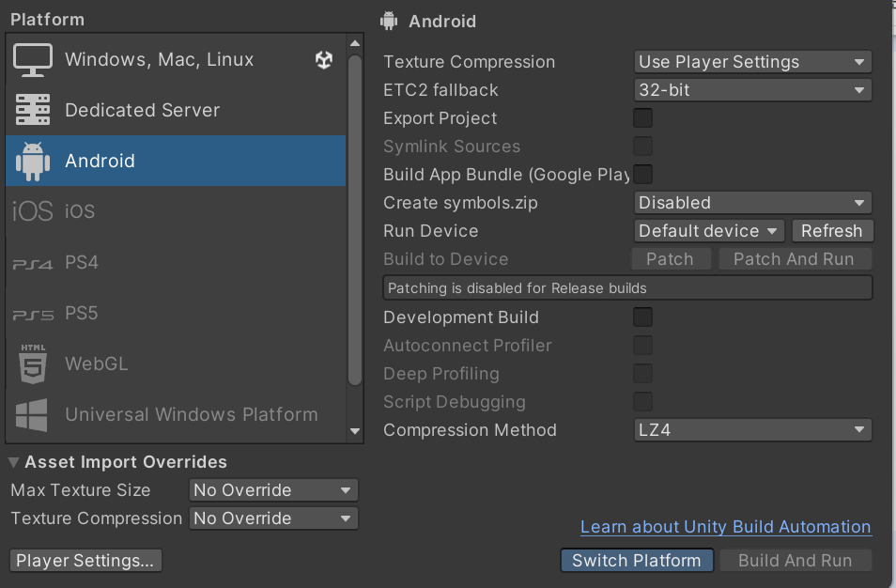This screenshot has width=896, height=588.
Task: Select the Universal Windows Platform row
Action: click(x=176, y=414)
